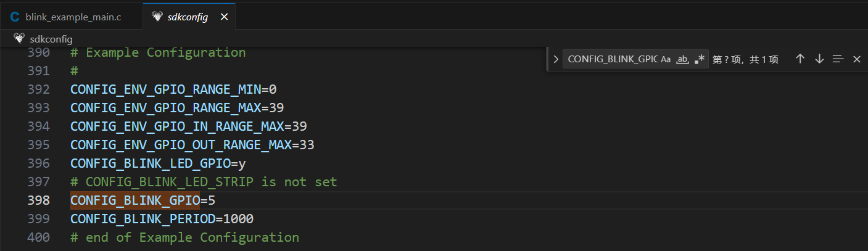
Task: Click line number 398 in gutter
Action: click(38, 200)
